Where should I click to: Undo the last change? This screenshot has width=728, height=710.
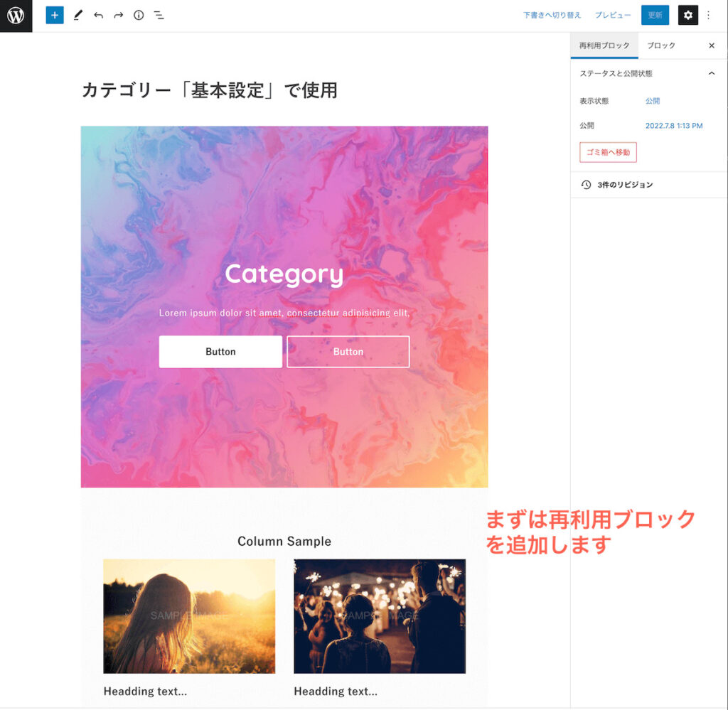coord(98,16)
